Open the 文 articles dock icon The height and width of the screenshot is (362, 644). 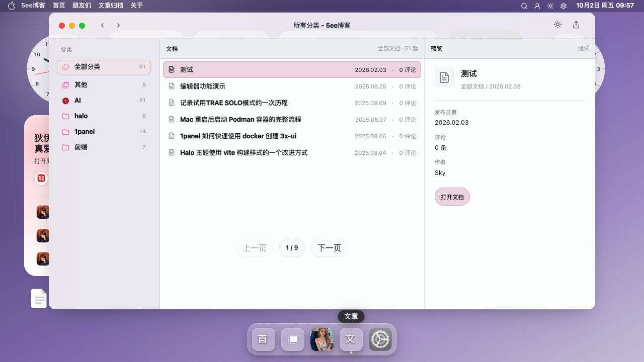(x=351, y=339)
